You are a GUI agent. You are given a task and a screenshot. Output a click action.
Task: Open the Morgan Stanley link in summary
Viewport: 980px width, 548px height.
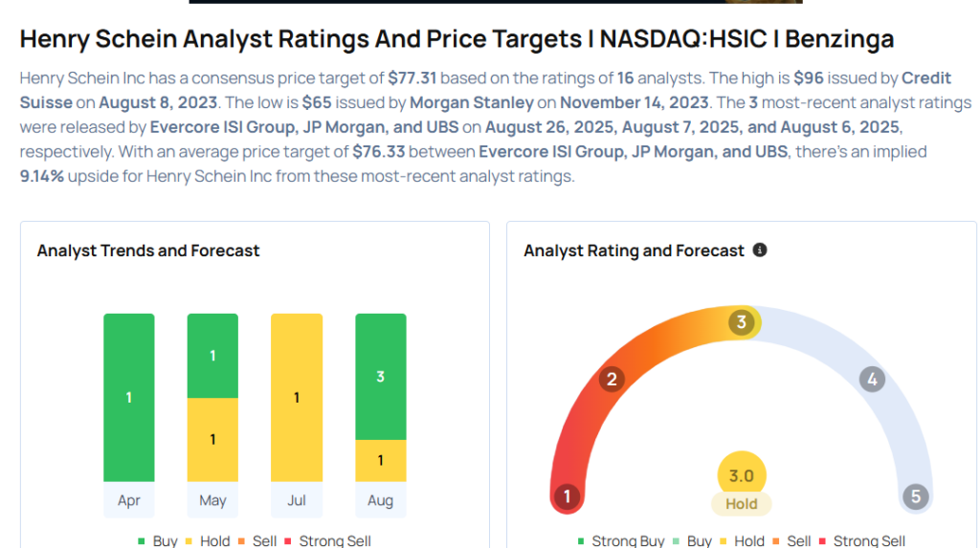(x=472, y=102)
